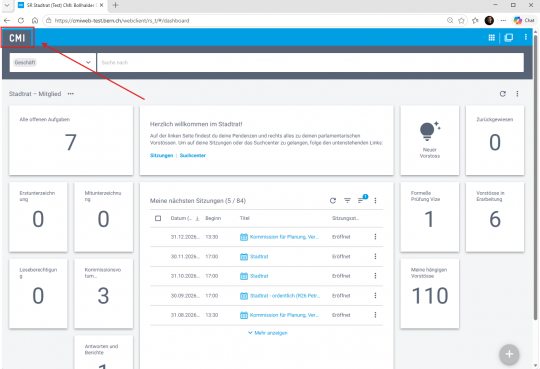Open the browser favorites list icon
This screenshot has height=369, width=540.
(x=475, y=21)
